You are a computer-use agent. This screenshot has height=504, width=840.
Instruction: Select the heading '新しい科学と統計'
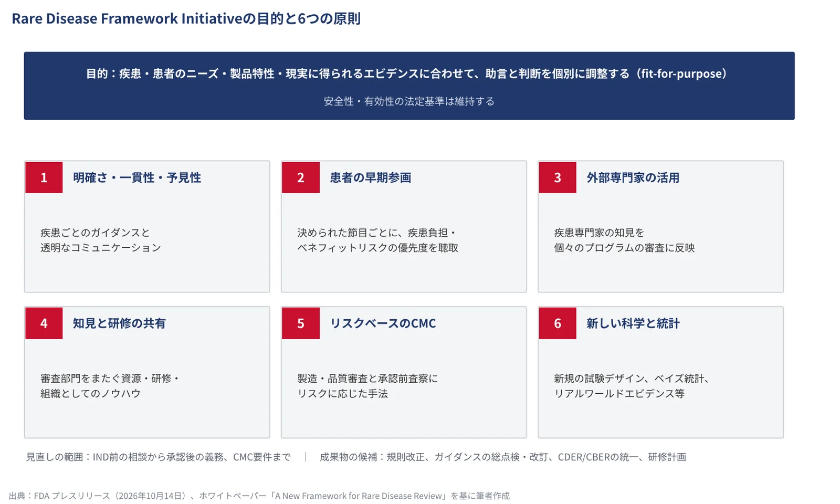click(x=633, y=323)
